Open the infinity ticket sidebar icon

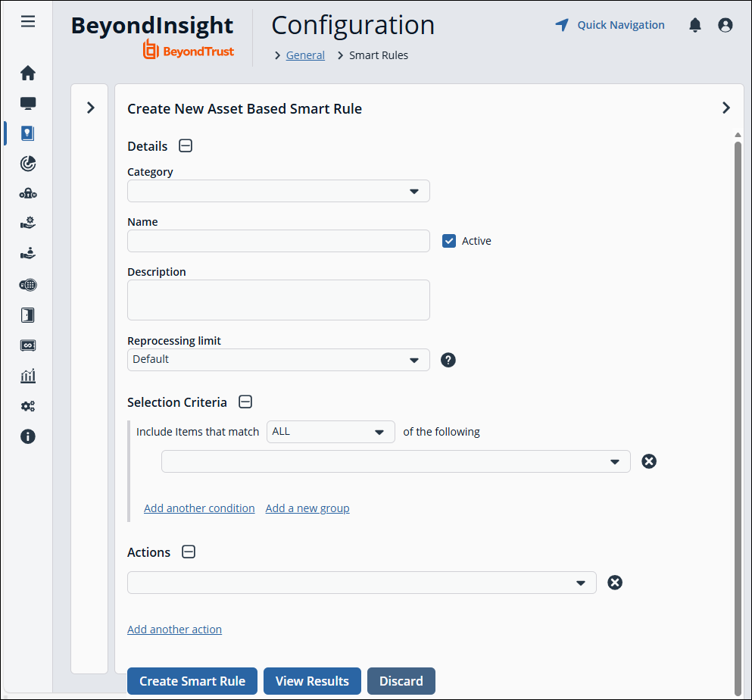coord(28,345)
